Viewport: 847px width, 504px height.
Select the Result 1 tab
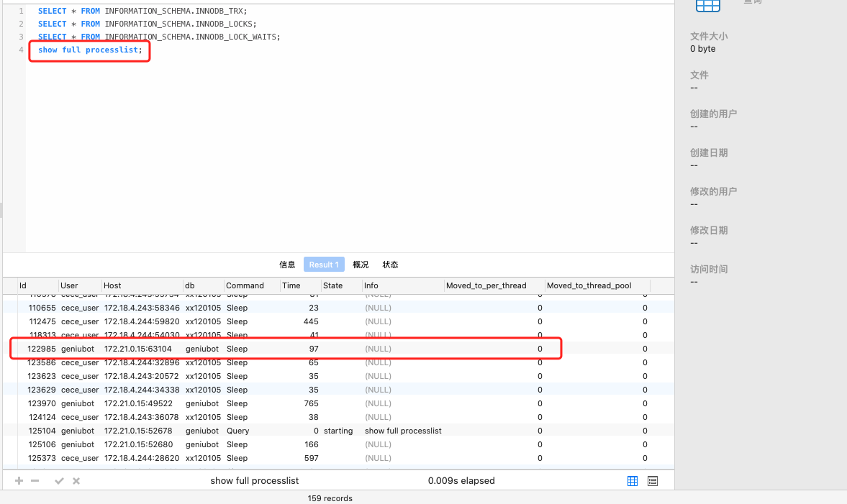point(324,265)
